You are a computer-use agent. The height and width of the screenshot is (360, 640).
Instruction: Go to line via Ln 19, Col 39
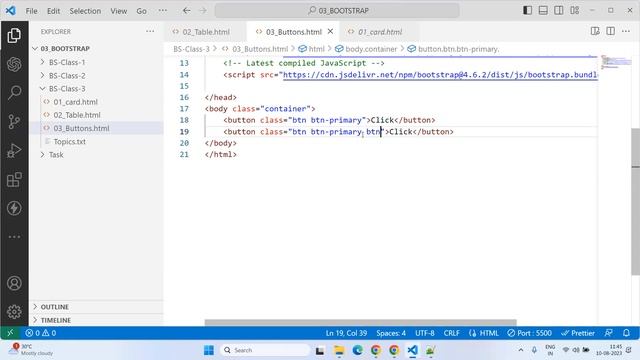346,333
